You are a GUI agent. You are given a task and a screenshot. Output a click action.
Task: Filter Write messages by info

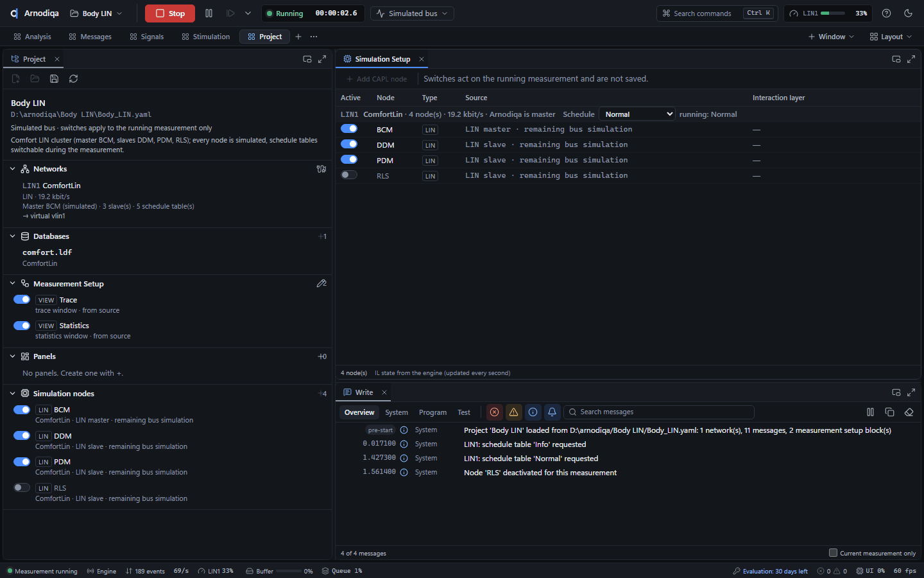tap(533, 412)
